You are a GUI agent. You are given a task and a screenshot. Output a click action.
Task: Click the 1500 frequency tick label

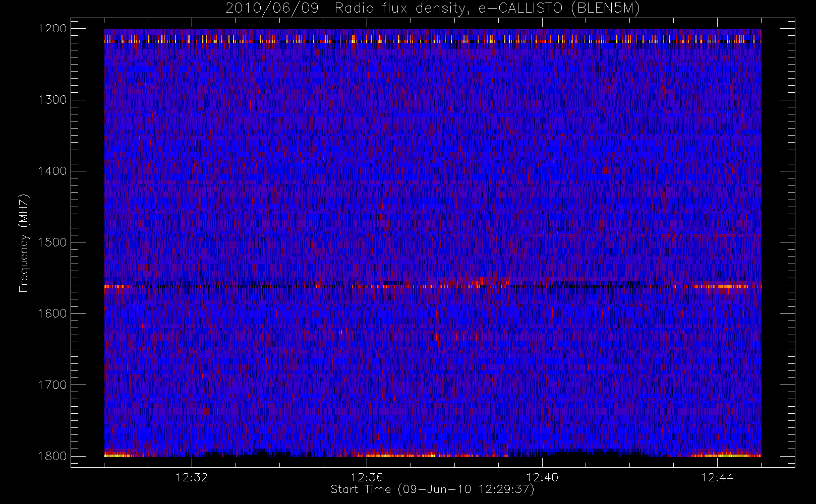pos(52,242)
